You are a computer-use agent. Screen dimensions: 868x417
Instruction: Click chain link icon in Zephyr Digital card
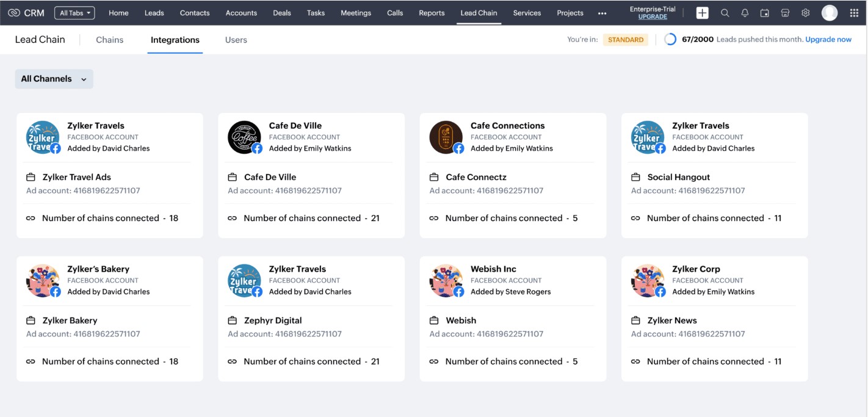232,361
